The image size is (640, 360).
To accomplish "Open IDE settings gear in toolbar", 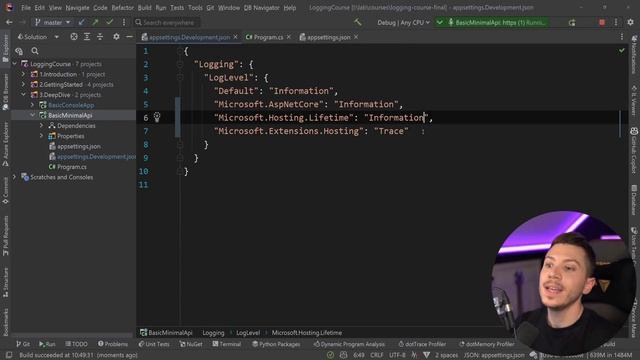I will coord(631,22).
